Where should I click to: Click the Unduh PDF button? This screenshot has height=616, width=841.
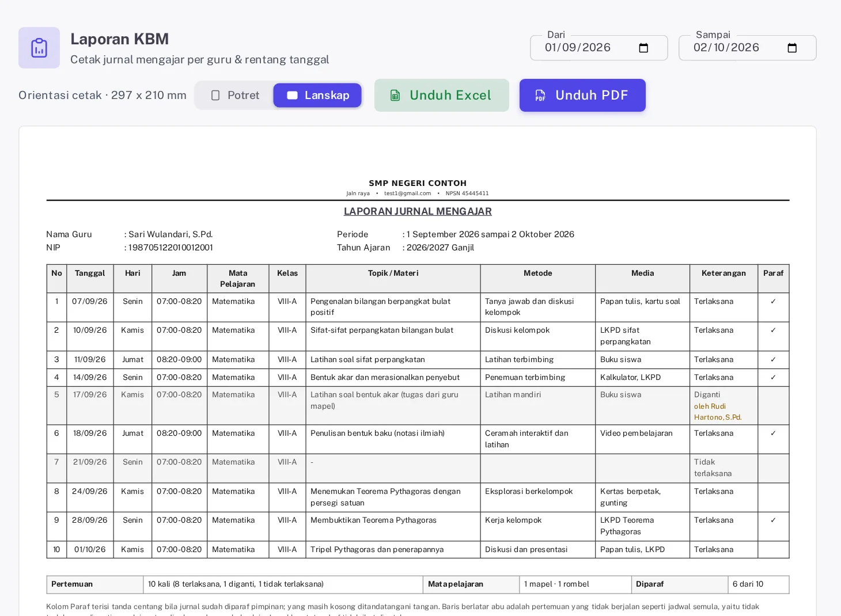tap(582, 95)
